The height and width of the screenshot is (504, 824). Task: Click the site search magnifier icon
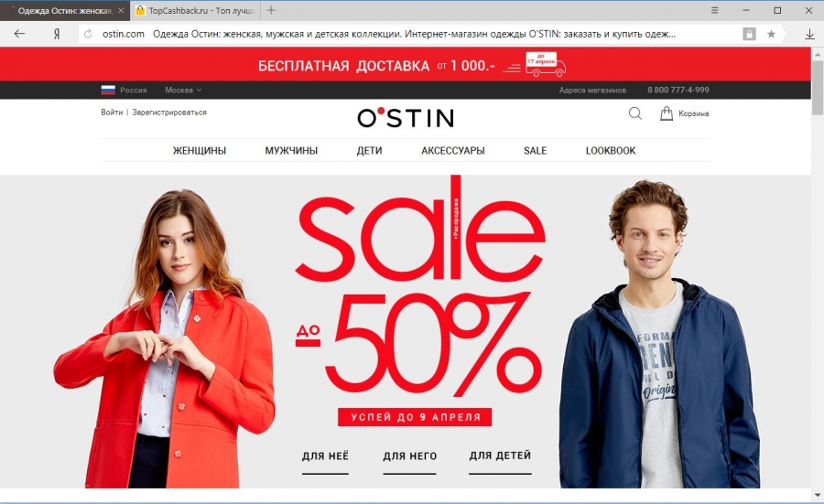pyautogui.click(x=635, y=113)
